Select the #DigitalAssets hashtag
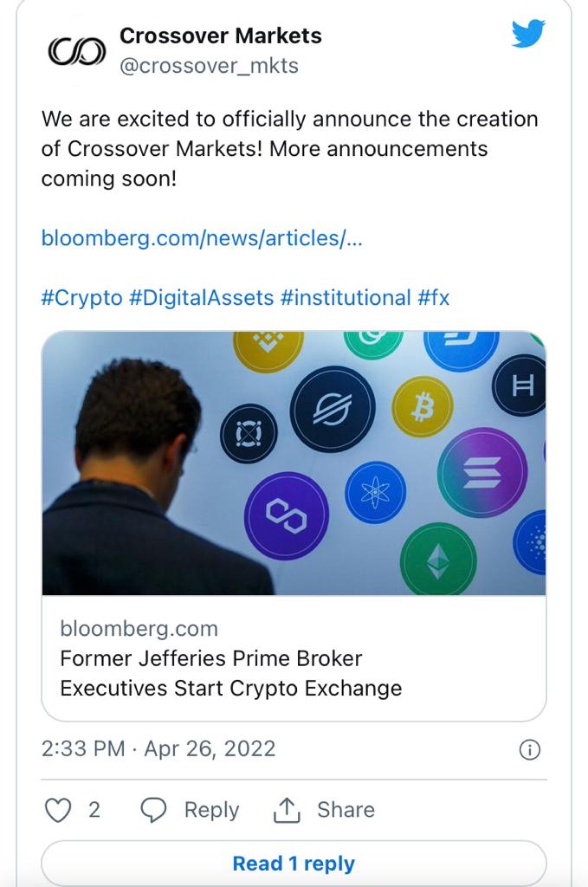 [x=201, y=298]
